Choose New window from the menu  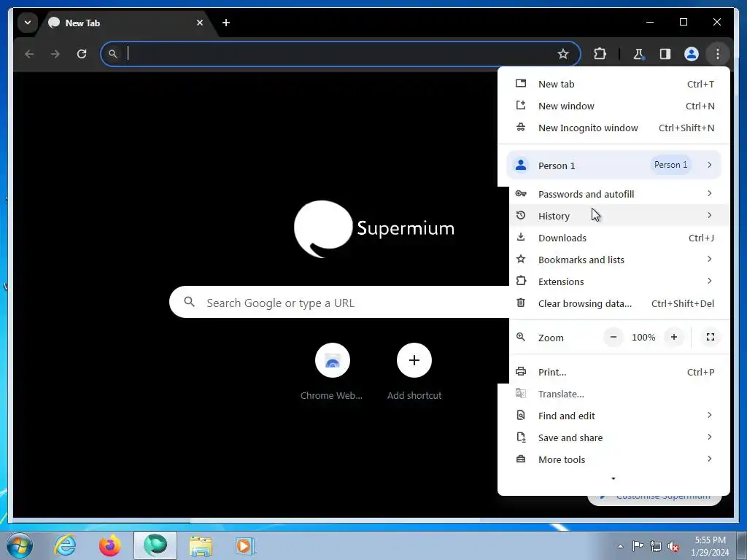[614, 106]
